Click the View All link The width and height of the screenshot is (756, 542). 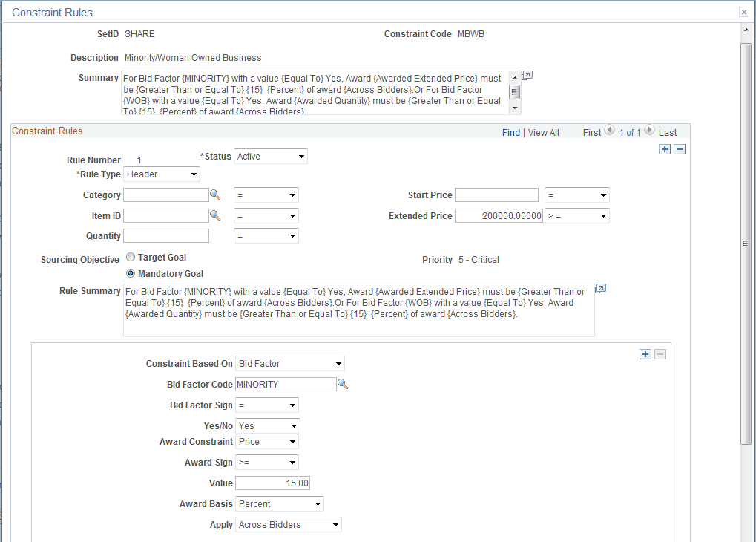pos(542,132)
